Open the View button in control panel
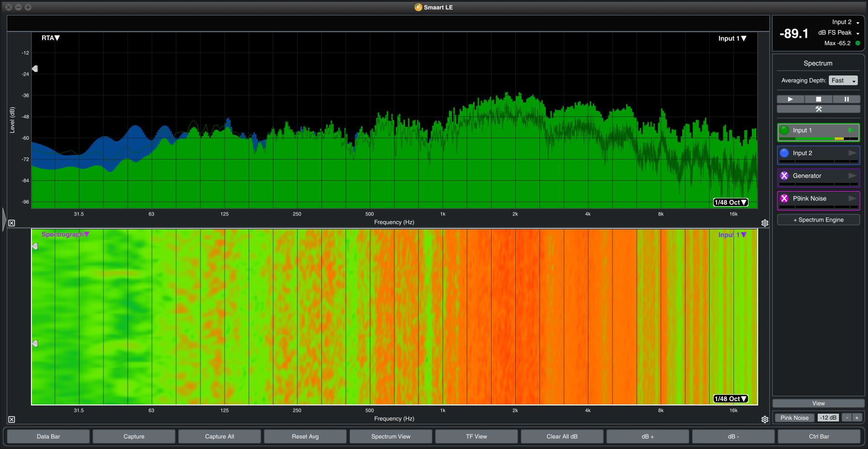This screenshot has width=868, height=449. coord(819,403)
